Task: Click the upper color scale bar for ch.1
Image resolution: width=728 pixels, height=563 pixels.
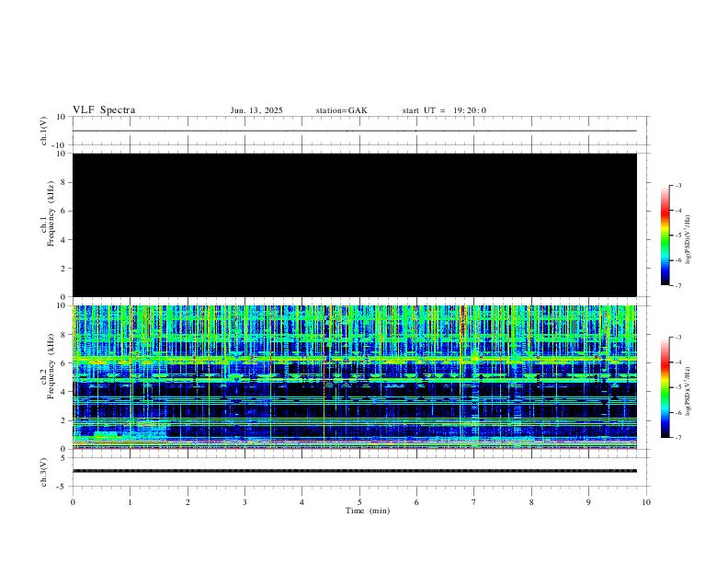Action: pyautogui.click(x=665, y=236)
